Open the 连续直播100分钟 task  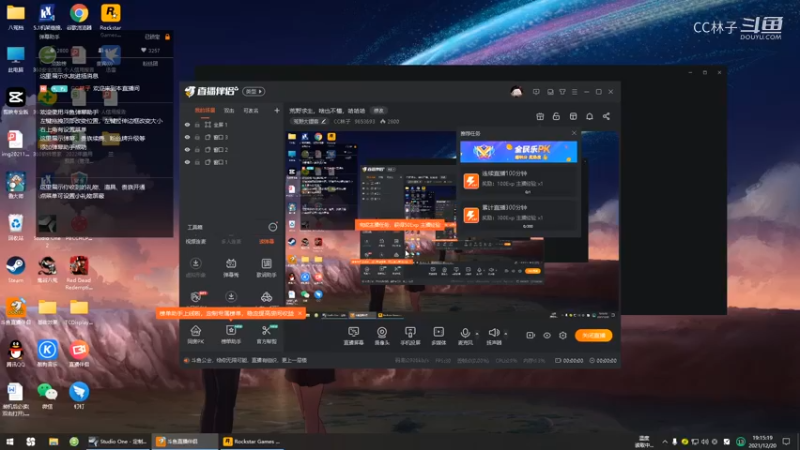coord(518,181)
